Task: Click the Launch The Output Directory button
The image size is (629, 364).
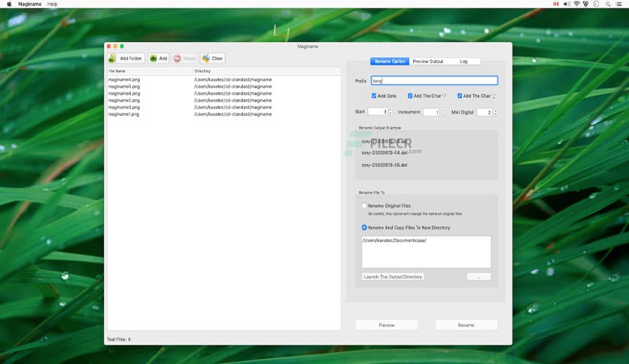Action: tap(393, 277)
